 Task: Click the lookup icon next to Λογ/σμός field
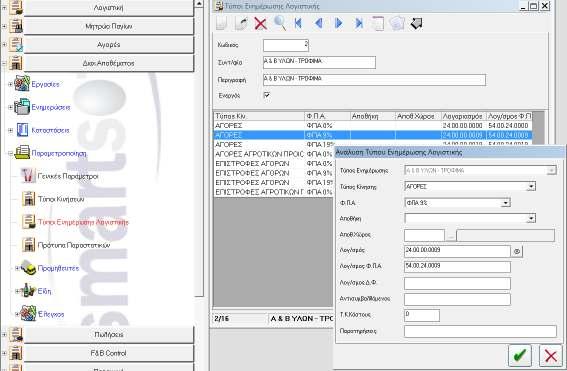click(x=517, y=251)
